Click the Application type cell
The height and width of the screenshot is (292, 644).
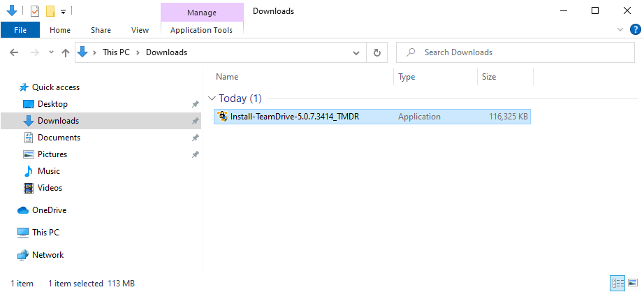click(x=419, y=117)
